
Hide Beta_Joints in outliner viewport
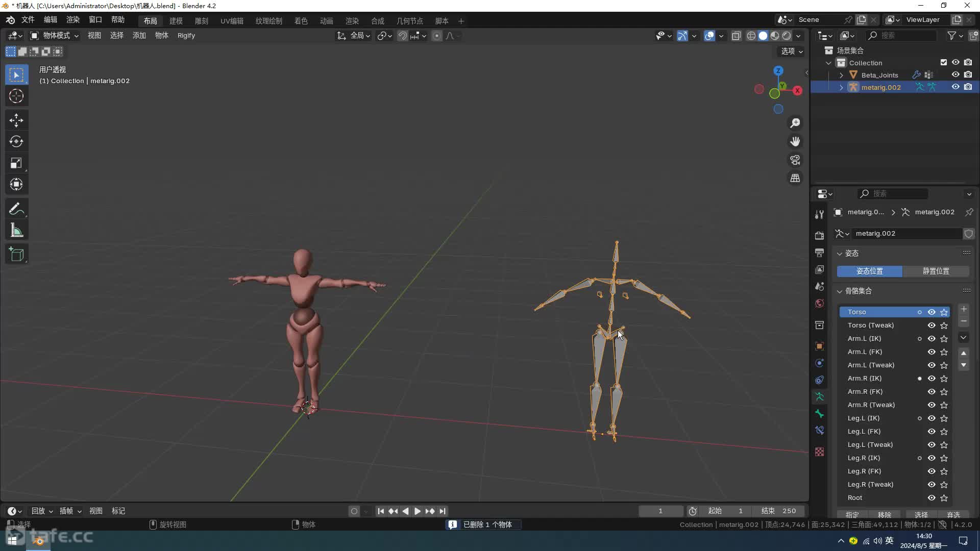(x=955, y=75)
